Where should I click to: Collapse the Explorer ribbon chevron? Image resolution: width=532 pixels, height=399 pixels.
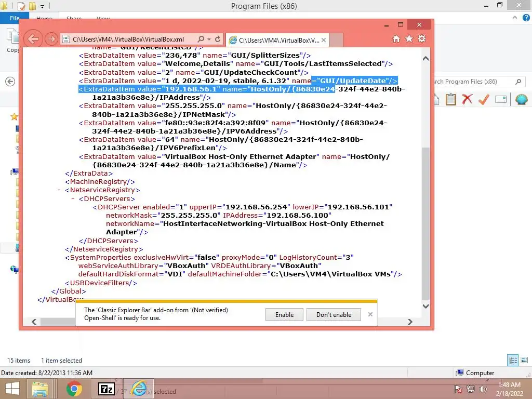(515, 18)
